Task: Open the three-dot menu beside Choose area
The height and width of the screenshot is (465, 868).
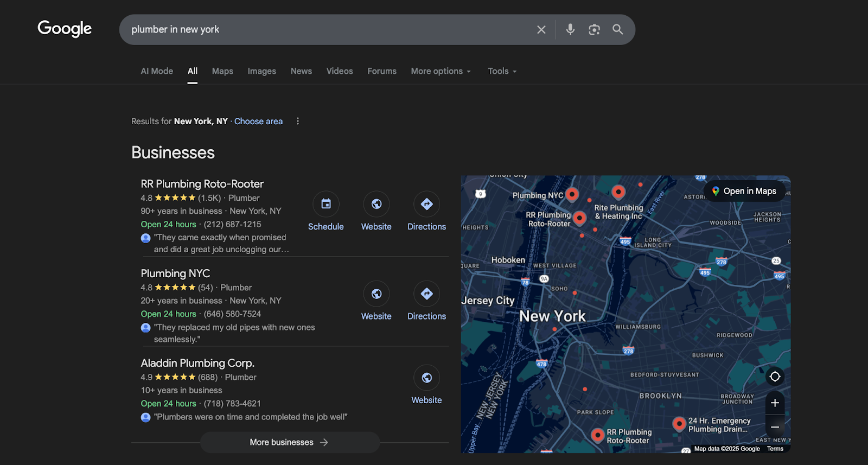Action: click(x=297, y=121)
